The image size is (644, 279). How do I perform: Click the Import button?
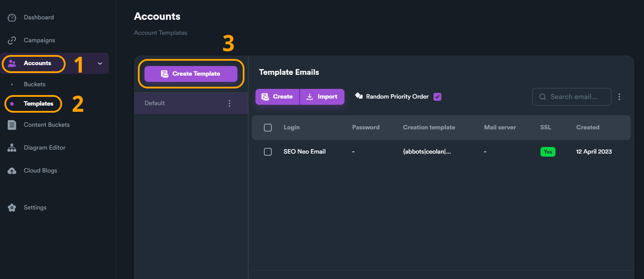(x=322, y=97)
